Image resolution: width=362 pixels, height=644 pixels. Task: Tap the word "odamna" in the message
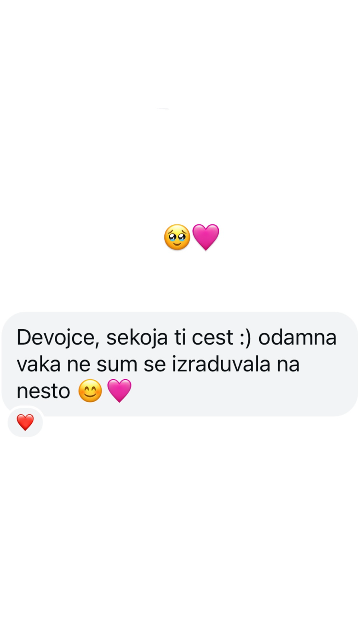(297, 337)
